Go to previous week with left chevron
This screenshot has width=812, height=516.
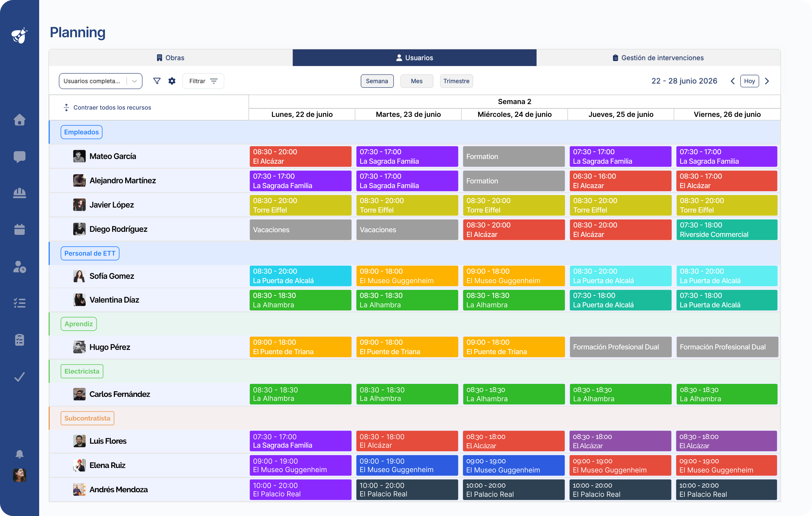coord(733,81)
